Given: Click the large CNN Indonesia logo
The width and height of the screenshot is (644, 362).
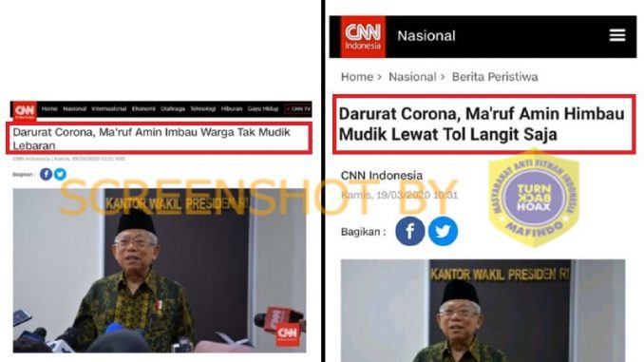Looking at the screenshot, I should 363,36.
